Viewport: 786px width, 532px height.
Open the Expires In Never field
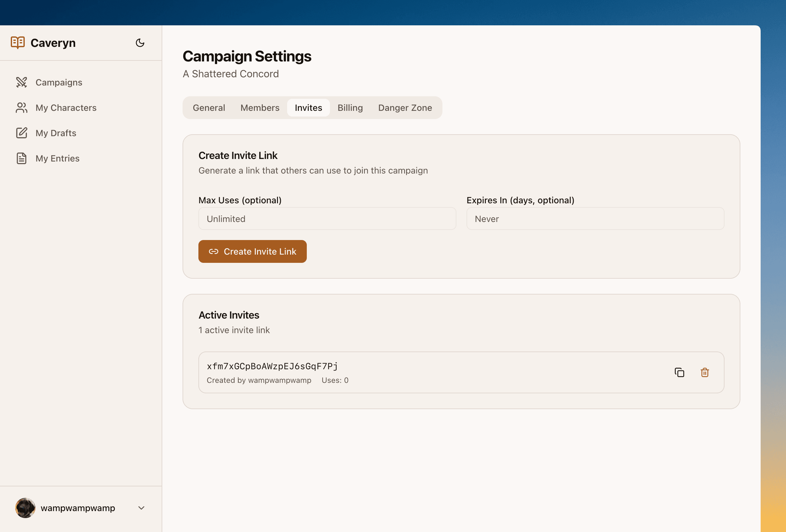[x=595, y=219]
